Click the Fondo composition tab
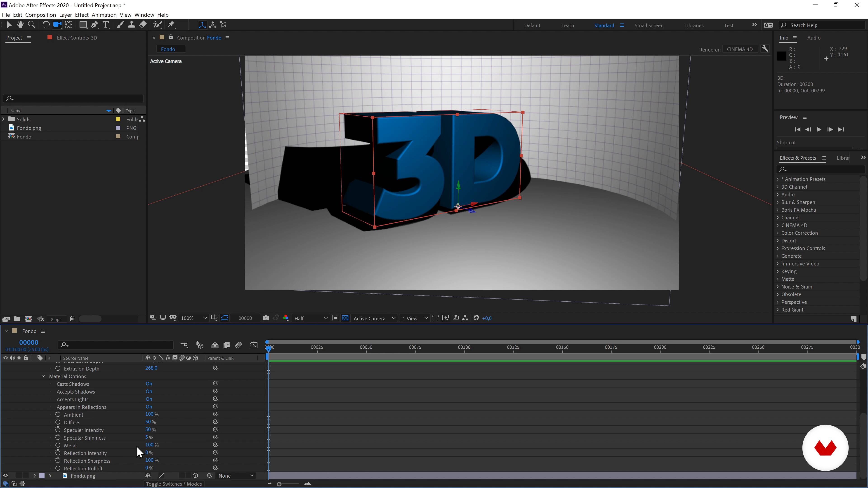The height and width of the screenshot is (488, 868). pyautogui.click(x=167, y=49)
